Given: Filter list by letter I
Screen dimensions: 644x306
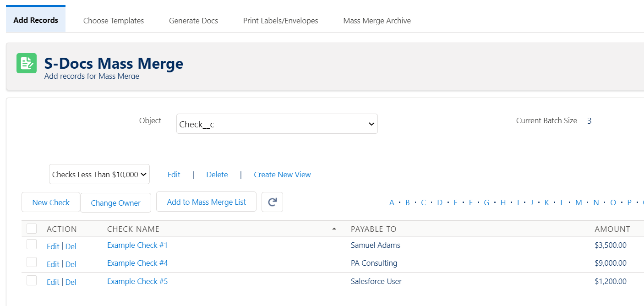Looking at the screenshot, I should (518, 202).
